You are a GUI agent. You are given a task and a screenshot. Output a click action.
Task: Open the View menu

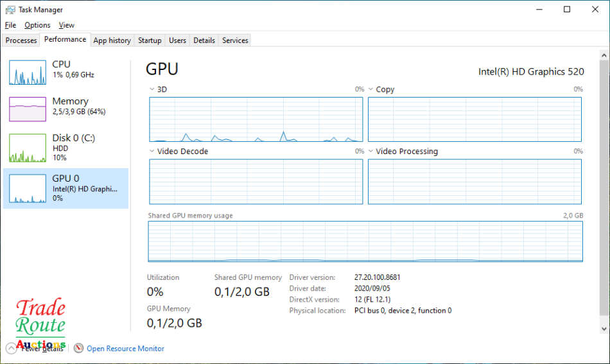tap(66, 25)
